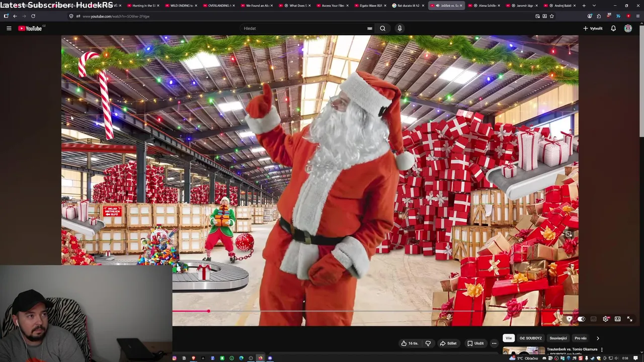The image size is (644, 362).
Task: Toggle subtitles in the video player
Action: [594, 319]
